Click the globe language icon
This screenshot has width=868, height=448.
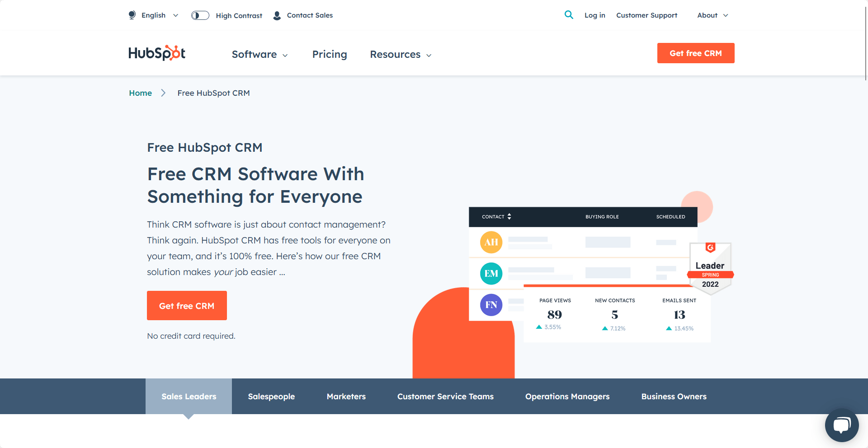[132, 15]
